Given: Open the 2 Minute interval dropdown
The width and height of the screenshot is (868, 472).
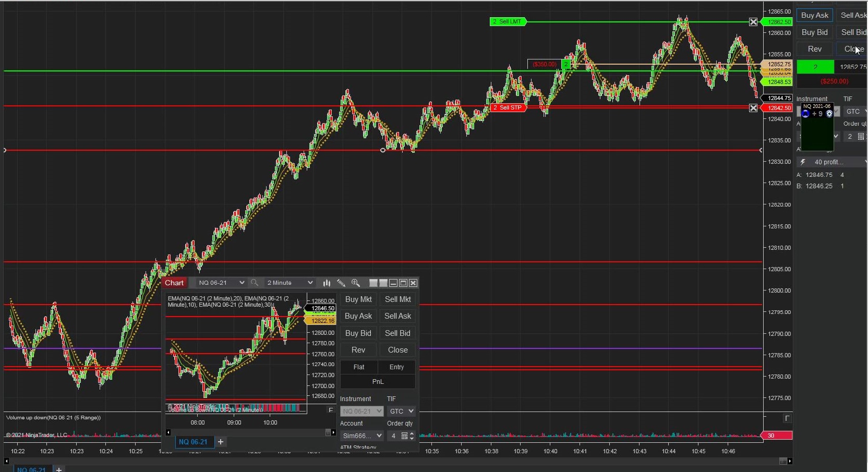Looking at the screenshot, I should click(x=290, y=283).
